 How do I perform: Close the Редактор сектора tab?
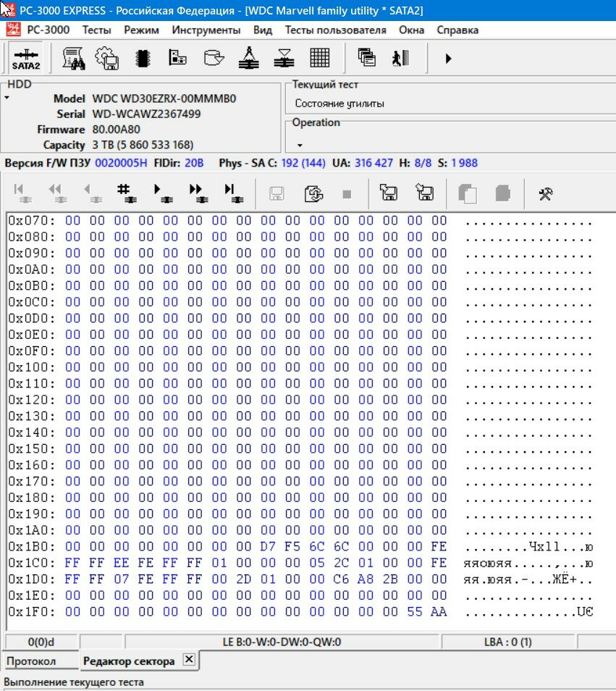[x=189, y=659]
